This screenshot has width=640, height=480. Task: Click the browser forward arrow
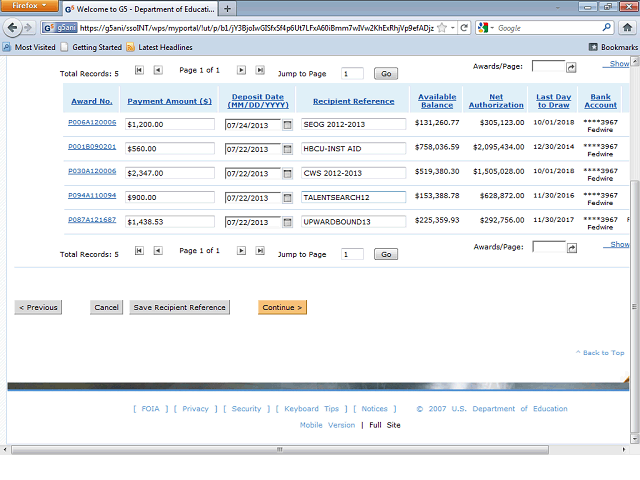click(28, 28)
